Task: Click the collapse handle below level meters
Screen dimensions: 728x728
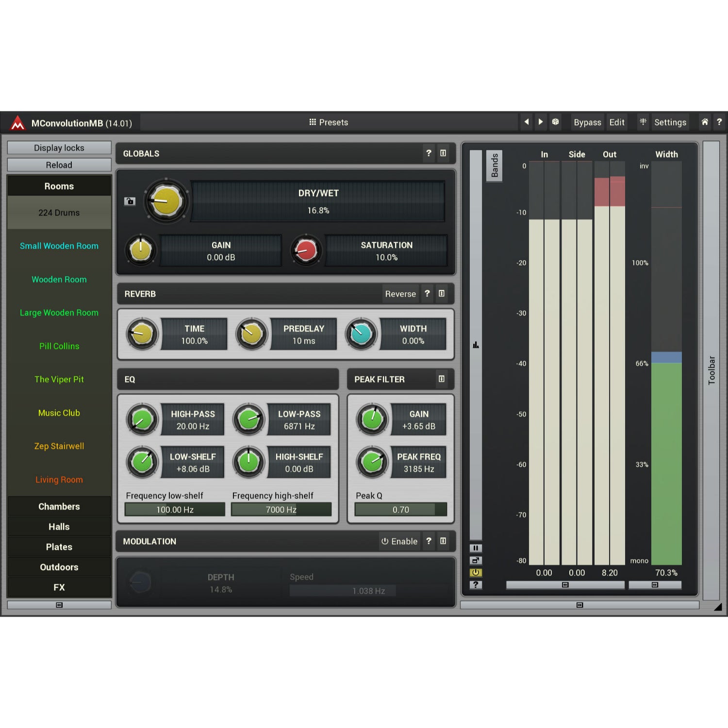Action: [565, 585]
